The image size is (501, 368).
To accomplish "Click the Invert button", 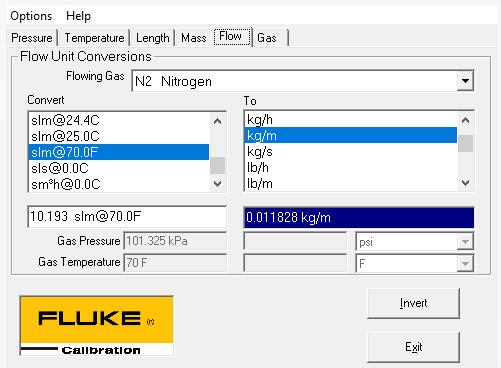I will (x=413, y=303).
